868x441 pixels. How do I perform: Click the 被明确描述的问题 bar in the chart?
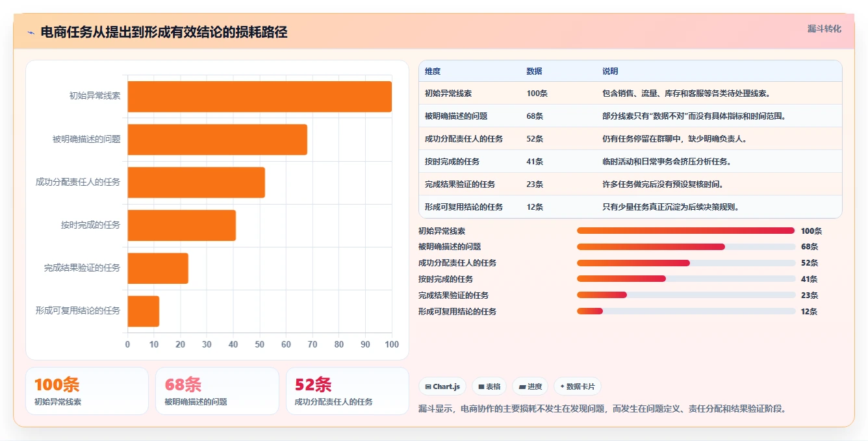point(217,139)
